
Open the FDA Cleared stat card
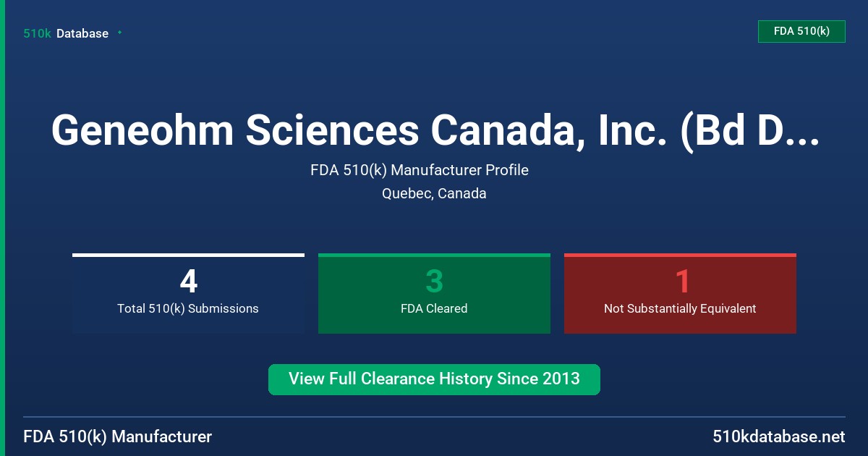coord(434,294)
